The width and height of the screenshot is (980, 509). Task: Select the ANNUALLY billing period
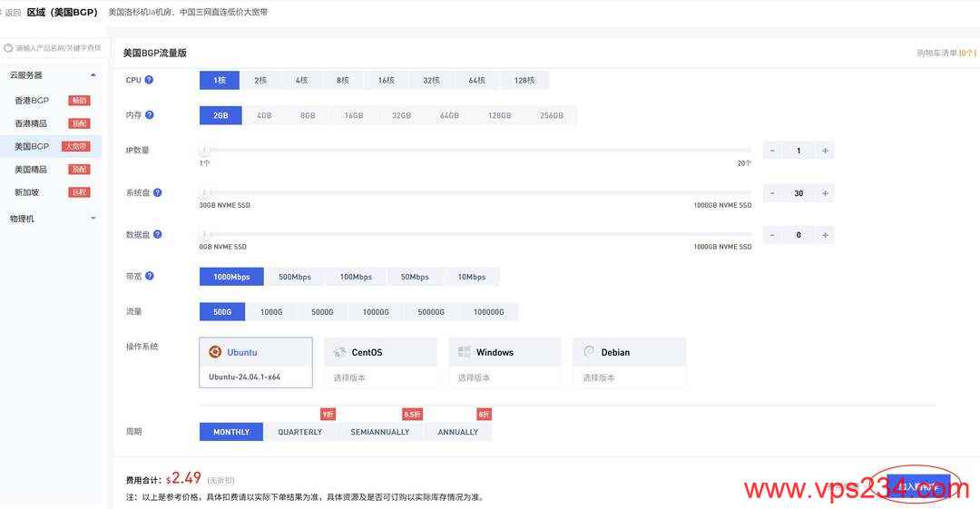pyautogui.click(x=457, y=432)
